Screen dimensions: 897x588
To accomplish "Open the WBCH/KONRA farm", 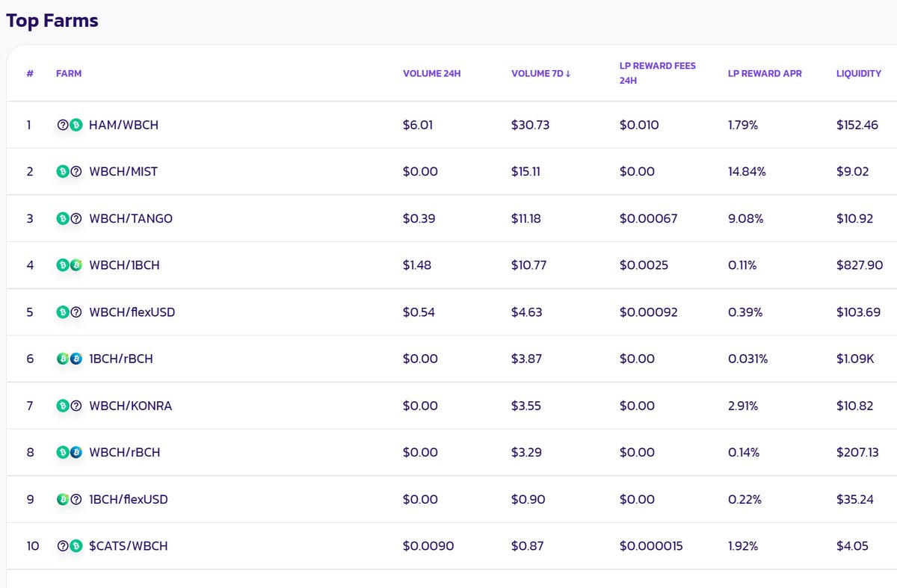I will 131,406.
